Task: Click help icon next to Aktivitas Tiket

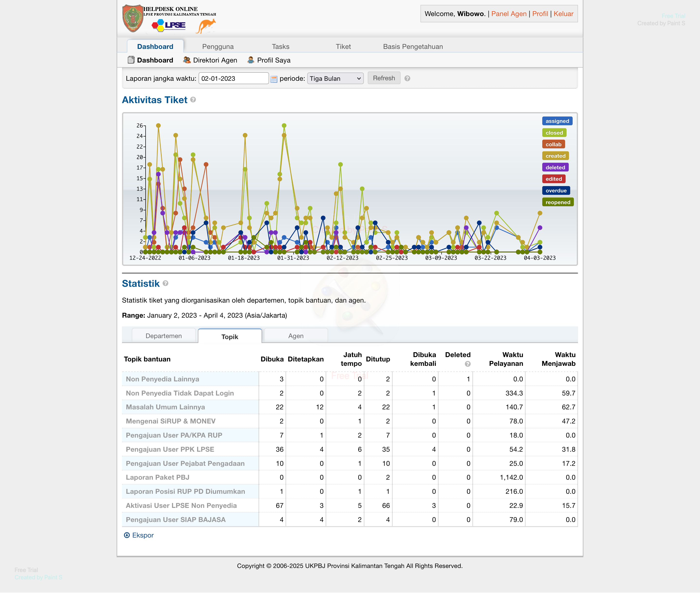Action: pos(193,99)
